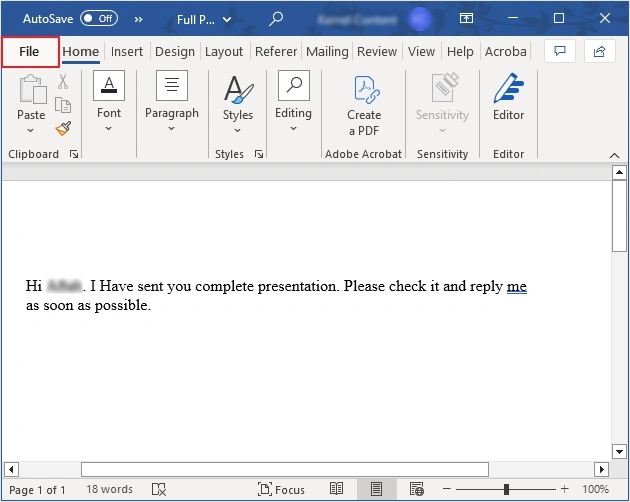
Task: Open the File tab
Action: pyautogui.click(x=30, y=52)
